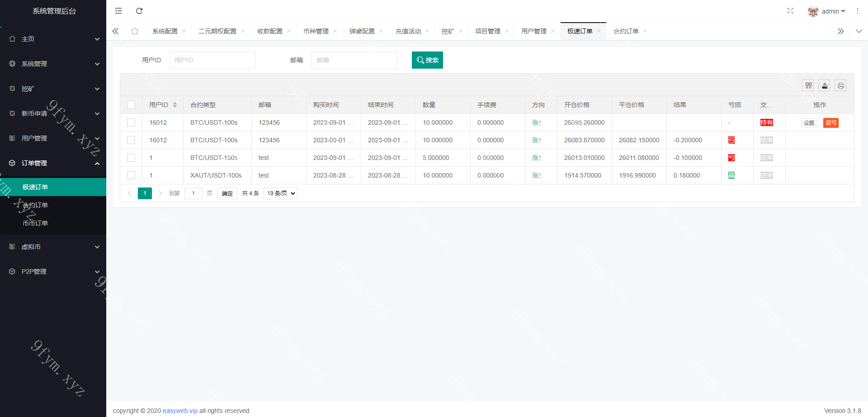868x417 pixels.
Task: Collapse the sidebar with the menu fold icon
Action: (x=118, y=11)
